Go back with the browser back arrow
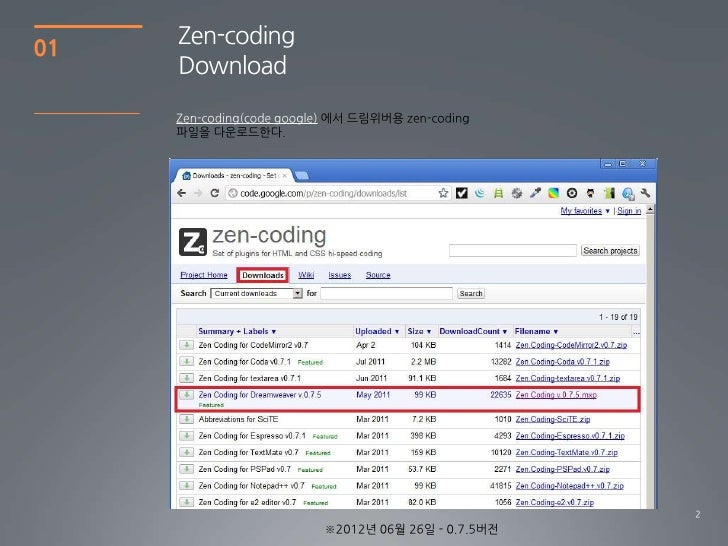The width and height of the screenshot is (728, 546). click(182, 193)
